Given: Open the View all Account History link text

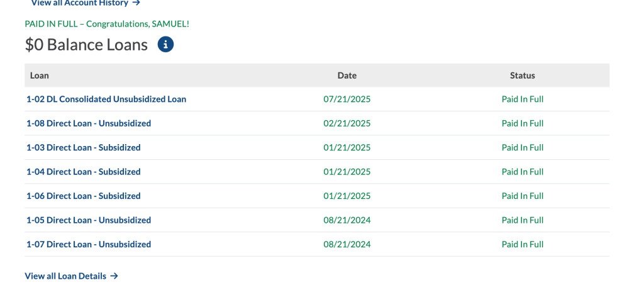Looking at the screenshot, I should (79, 3).
